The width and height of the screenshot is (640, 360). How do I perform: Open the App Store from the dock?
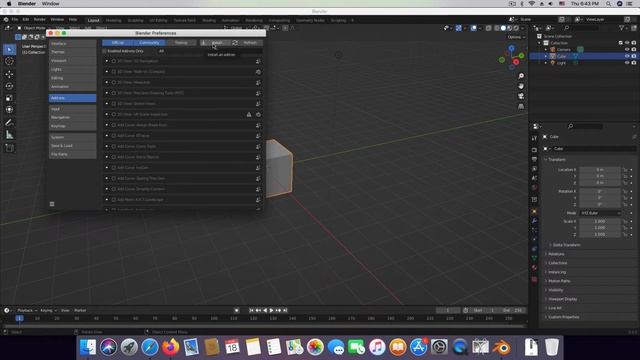pyautogui.click(x=418, y=347)
